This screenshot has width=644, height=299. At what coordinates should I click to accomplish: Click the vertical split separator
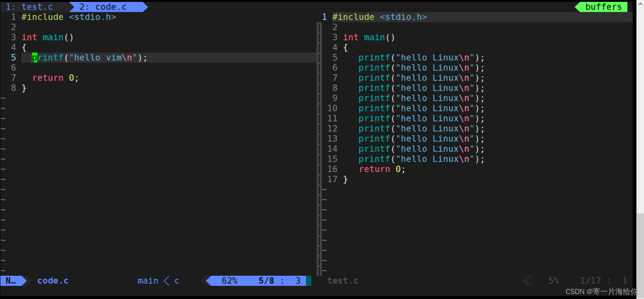[x=319, y=148]
